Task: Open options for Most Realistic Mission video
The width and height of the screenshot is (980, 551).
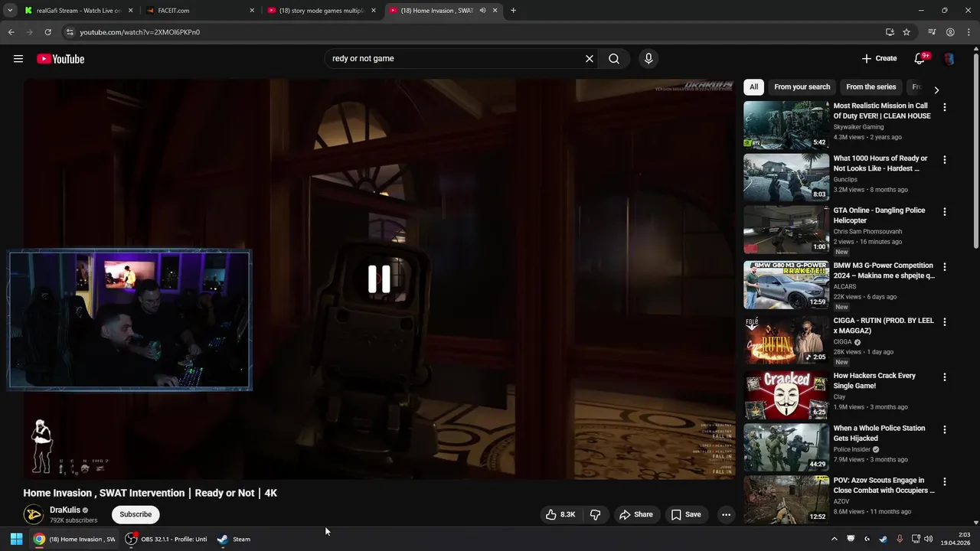Action: pyautogui.click(x=944, y=108)
